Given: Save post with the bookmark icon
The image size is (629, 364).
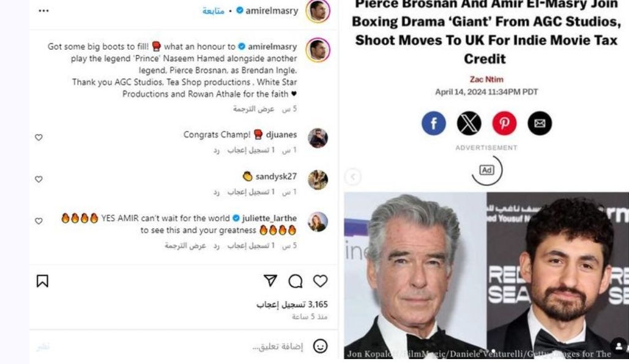Looking at the screenshot, I should [42, 281].
